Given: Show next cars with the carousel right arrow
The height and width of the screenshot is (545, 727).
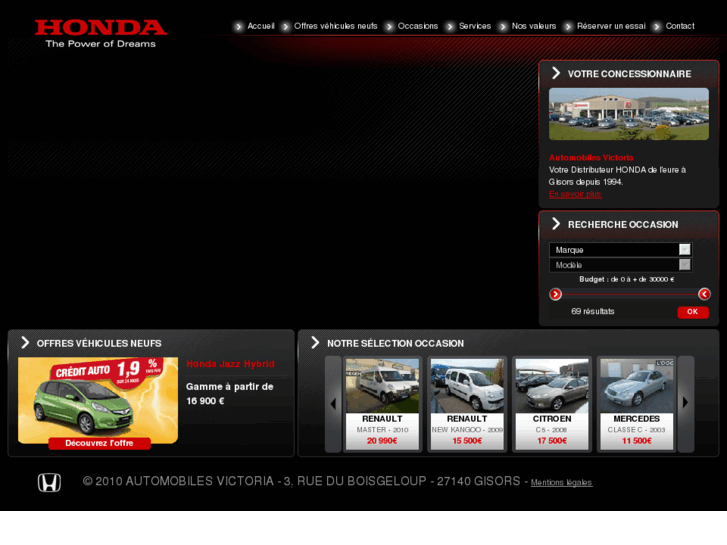Looking at the screenshot, I should pyautogui.click(x=686, y=404).
